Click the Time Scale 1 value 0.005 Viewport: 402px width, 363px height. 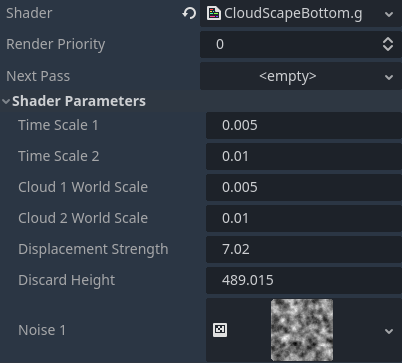pos(239,125)
